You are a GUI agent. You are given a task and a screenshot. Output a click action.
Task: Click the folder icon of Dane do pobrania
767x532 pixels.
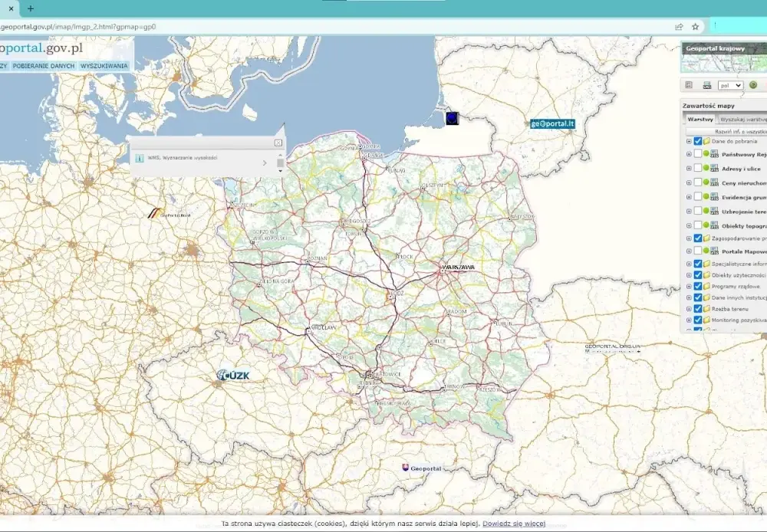pos(706,141)
